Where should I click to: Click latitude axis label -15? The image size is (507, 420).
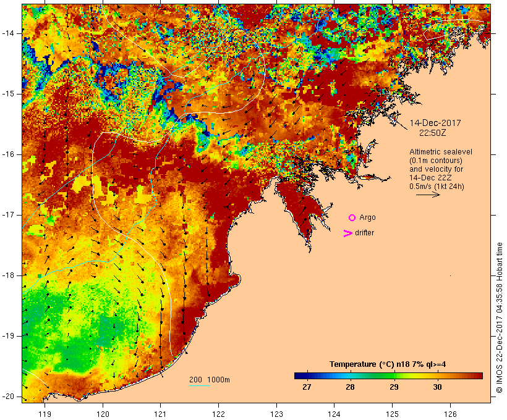(8, 94)
